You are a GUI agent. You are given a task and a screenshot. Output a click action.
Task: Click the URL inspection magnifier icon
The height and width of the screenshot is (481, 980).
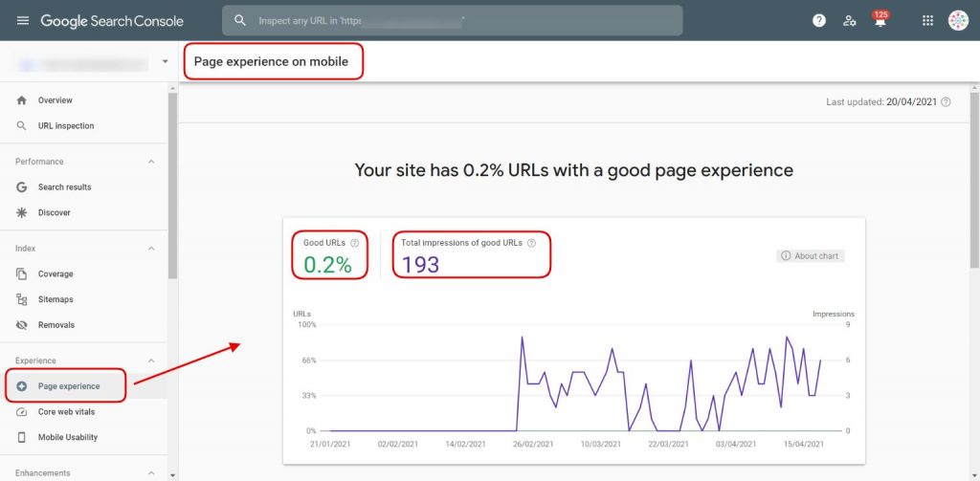pyautogui.click(x=22, y=126)
